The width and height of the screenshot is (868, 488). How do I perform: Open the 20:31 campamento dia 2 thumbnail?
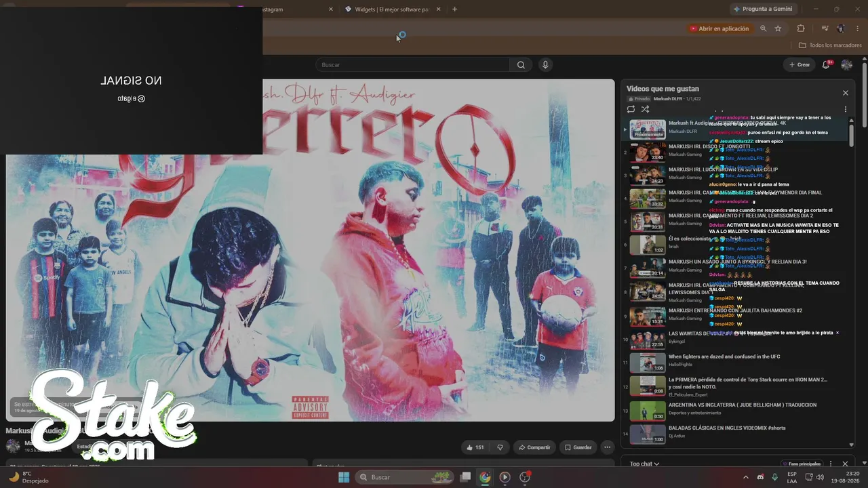(x=648, y=222)
